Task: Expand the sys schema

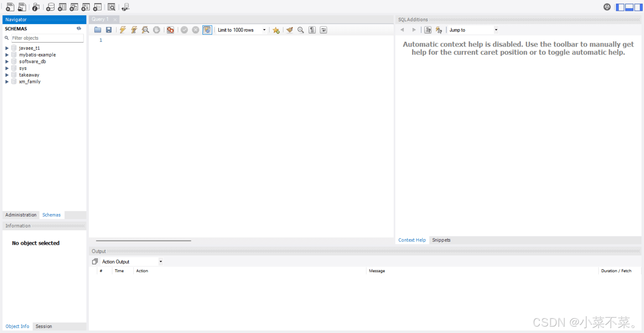Action: pos(7,68)
